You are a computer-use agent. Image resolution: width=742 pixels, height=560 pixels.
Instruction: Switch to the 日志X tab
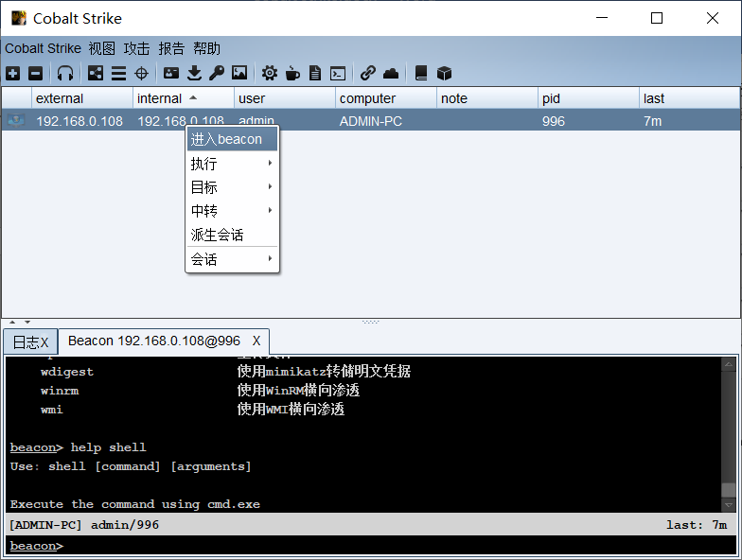coord(30,341)
